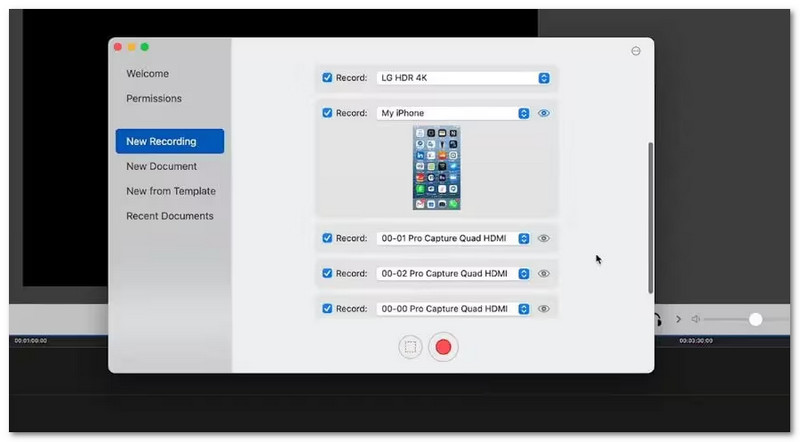Image resolution: width=800 pixels, height=442 pixels.
Task: Select recording area with the dashed rectangle button
Action: coord(410,347)
